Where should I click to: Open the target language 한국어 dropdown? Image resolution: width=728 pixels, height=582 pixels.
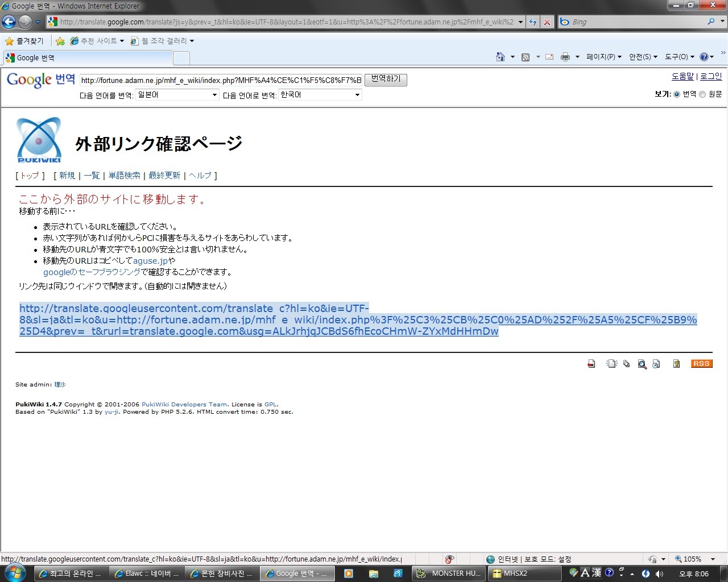320,95
